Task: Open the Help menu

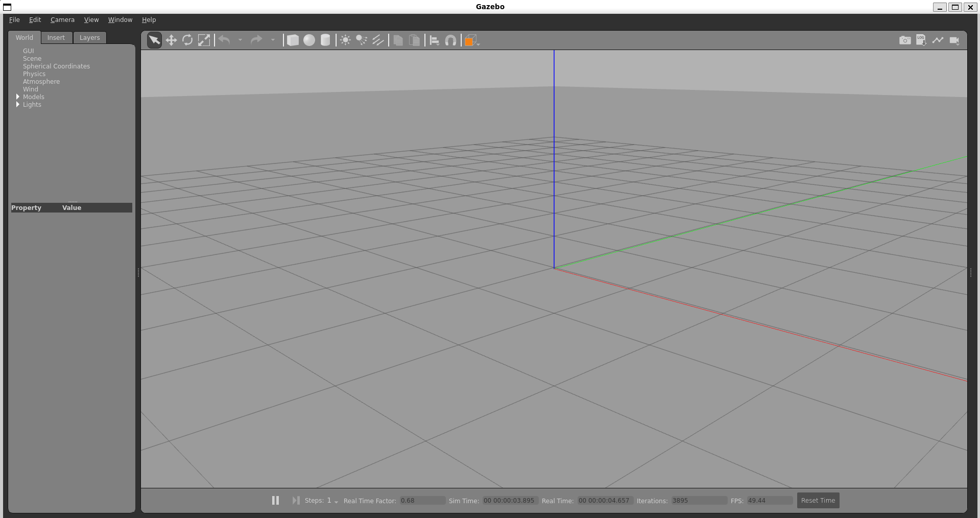Action: [149, 19]
